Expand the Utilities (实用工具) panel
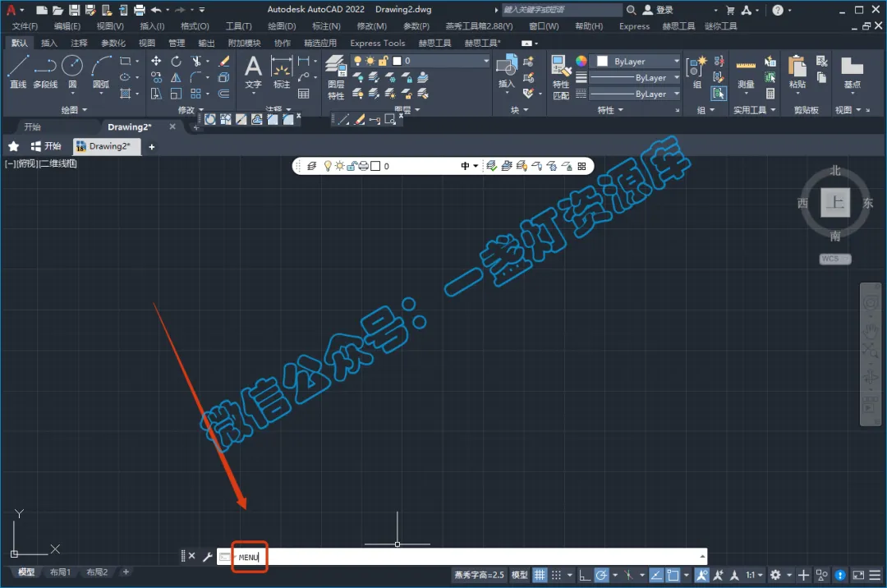 [x=754, y=110]
